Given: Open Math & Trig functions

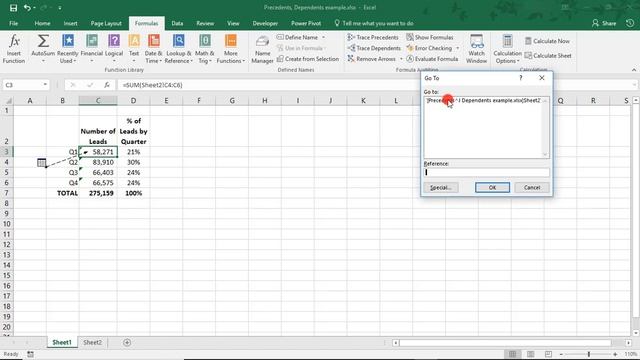Looking at the screenshot, I should [x=204, y=49].
